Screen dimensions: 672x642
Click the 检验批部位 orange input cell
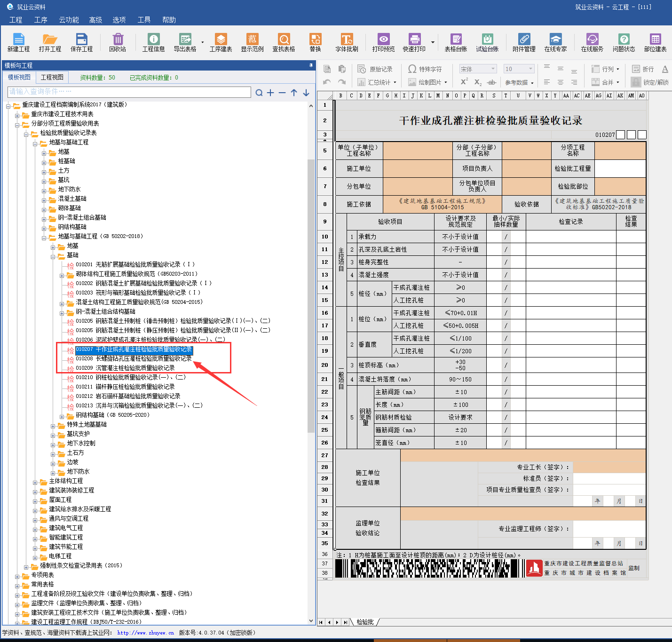tap(620, 186)
